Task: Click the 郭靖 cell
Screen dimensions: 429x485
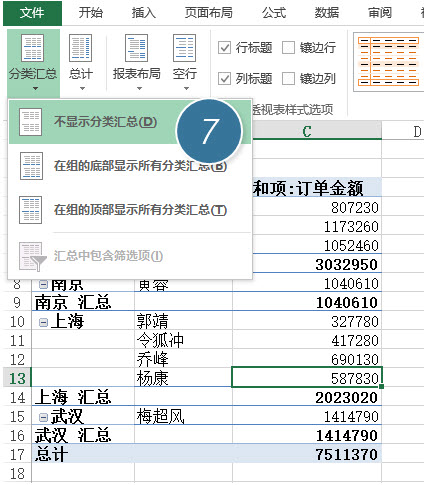Action: click(184, 322)
